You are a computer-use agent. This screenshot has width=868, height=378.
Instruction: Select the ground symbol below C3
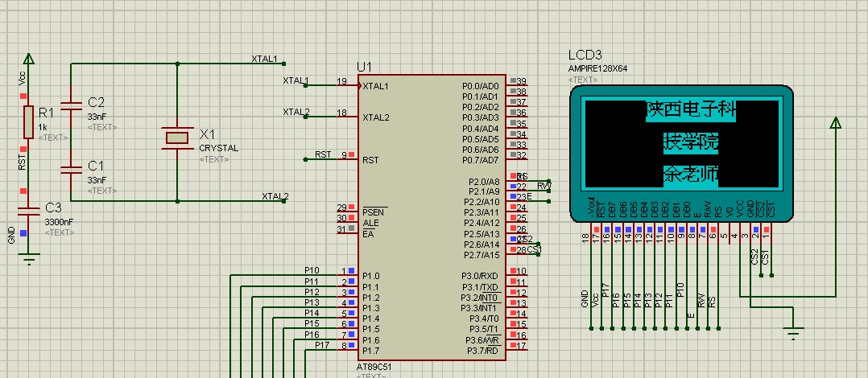29,258
